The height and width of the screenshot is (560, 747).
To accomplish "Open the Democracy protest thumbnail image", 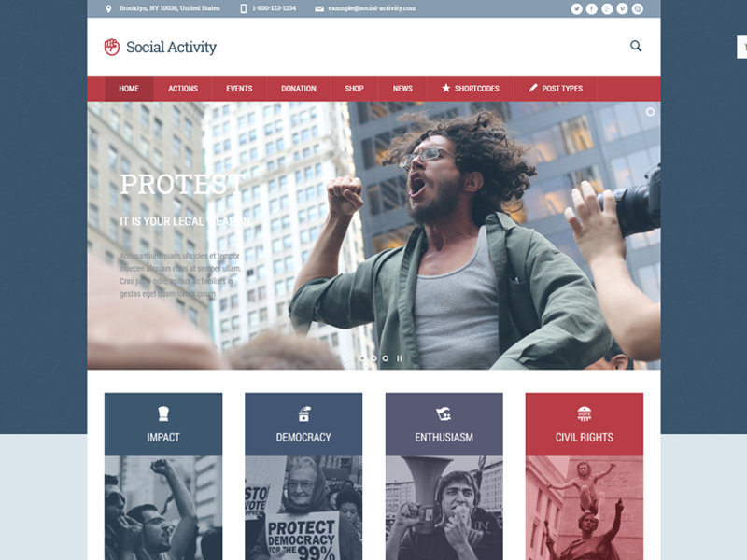I will [x=303, y=508].
